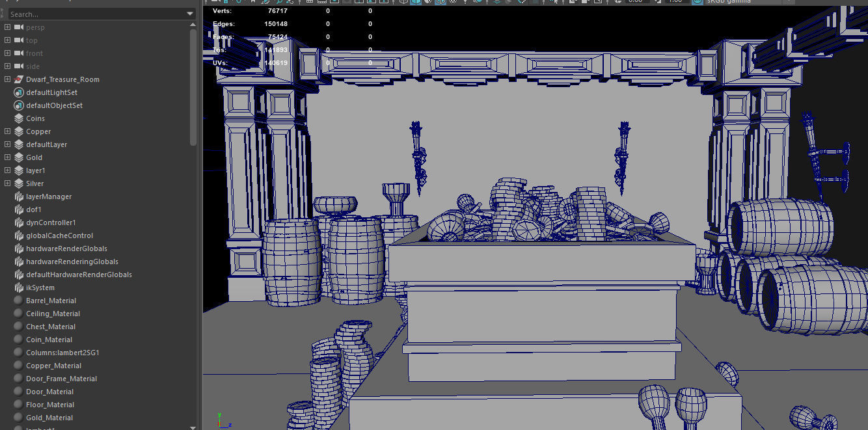Click the Chest_Material shader sphere icon

tap(19, 327)
